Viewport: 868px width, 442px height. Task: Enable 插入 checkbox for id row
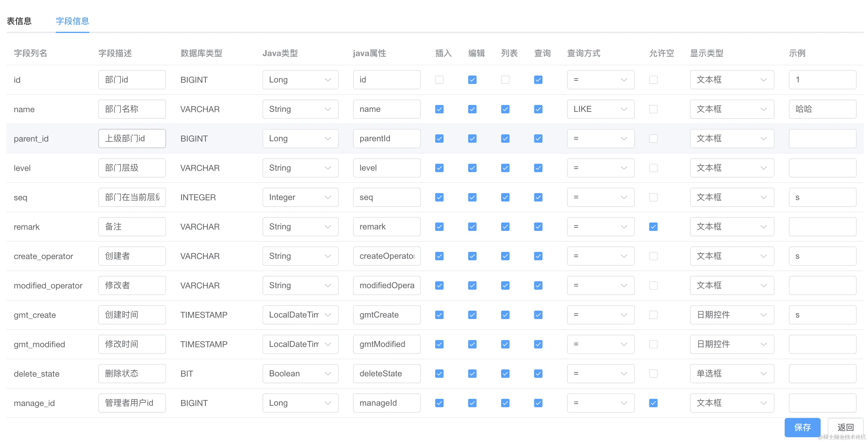tap(439, 79)
